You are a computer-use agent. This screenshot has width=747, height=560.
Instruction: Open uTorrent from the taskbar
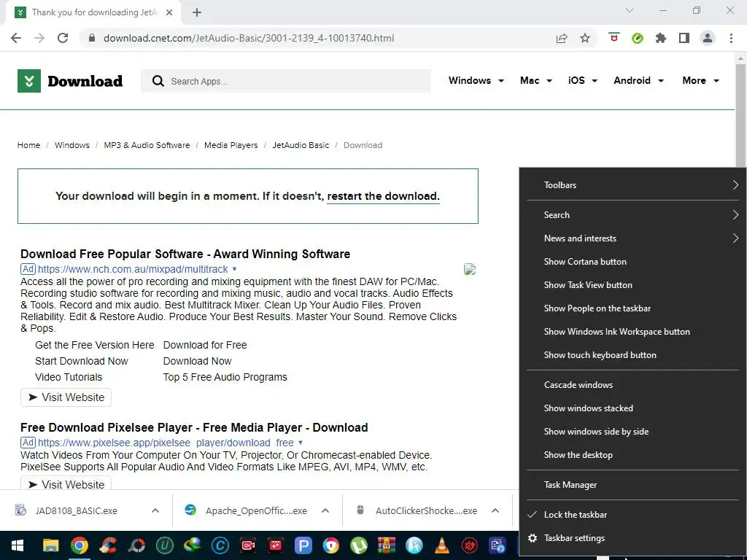(x=359, y=545)
